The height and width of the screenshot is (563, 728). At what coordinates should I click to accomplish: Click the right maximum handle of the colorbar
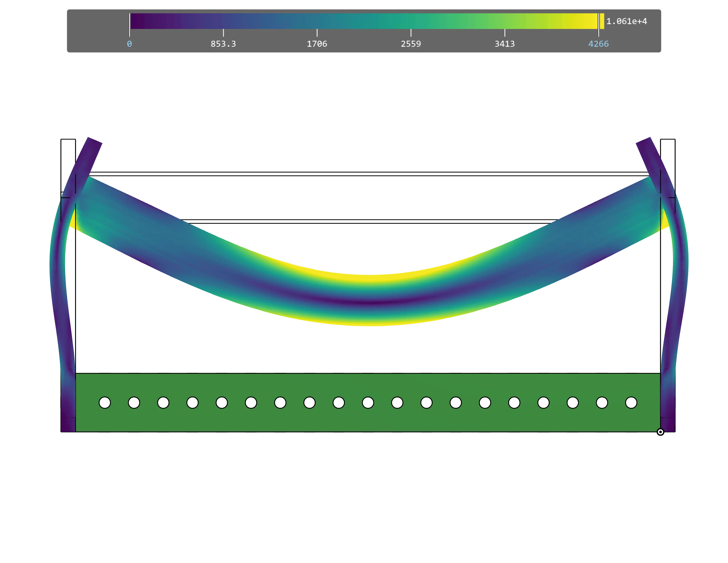(599, 25)
